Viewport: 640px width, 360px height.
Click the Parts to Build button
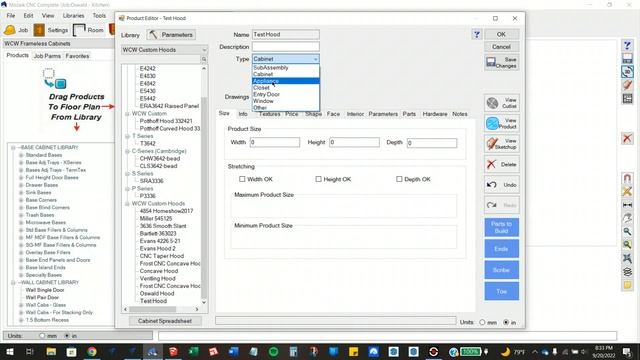click(501, 227)
